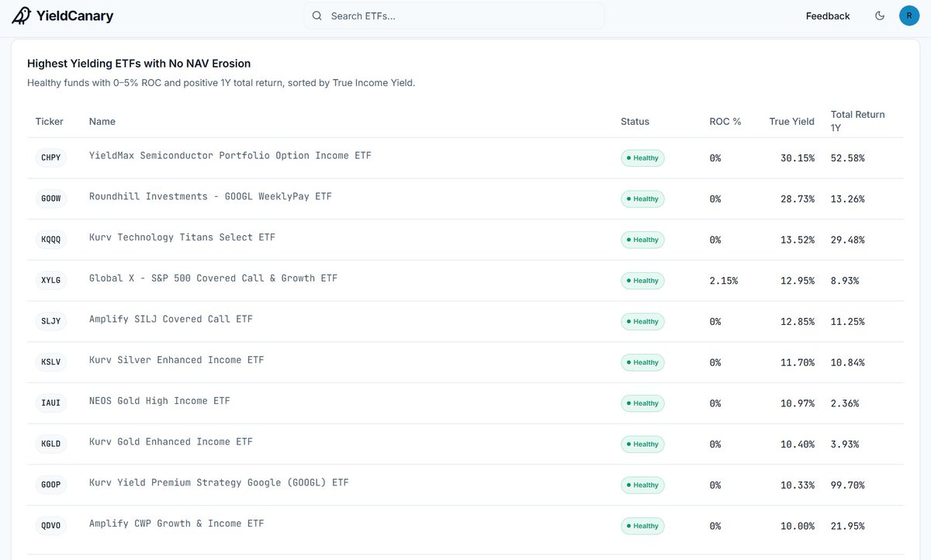Open the user avatar R menu

[909, 16]
